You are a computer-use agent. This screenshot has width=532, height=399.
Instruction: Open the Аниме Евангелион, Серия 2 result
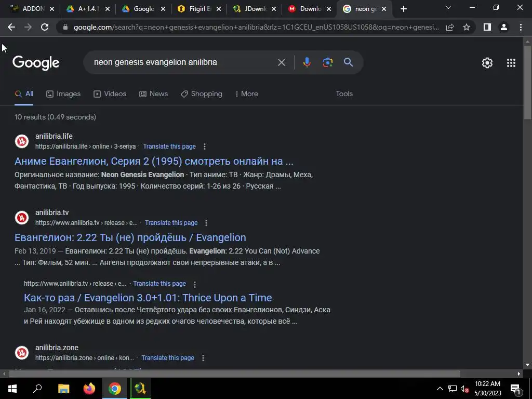(154, 161)
